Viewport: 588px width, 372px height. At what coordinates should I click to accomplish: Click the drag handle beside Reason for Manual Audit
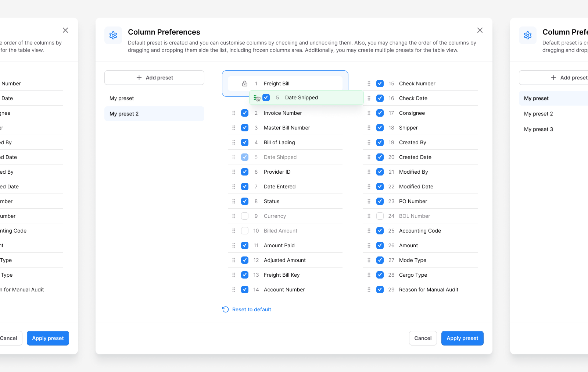369,290
